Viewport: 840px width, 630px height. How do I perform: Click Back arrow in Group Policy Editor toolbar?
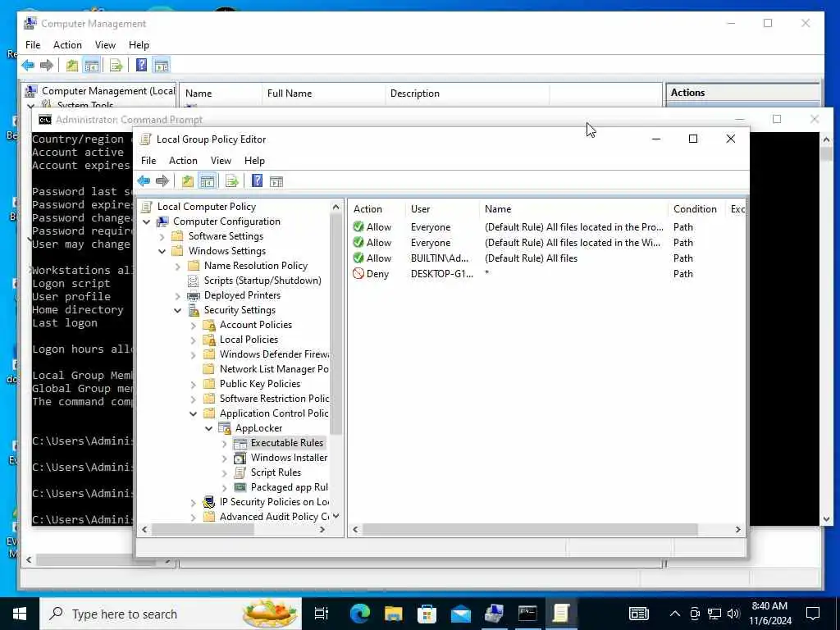click(x=144, y=181)
